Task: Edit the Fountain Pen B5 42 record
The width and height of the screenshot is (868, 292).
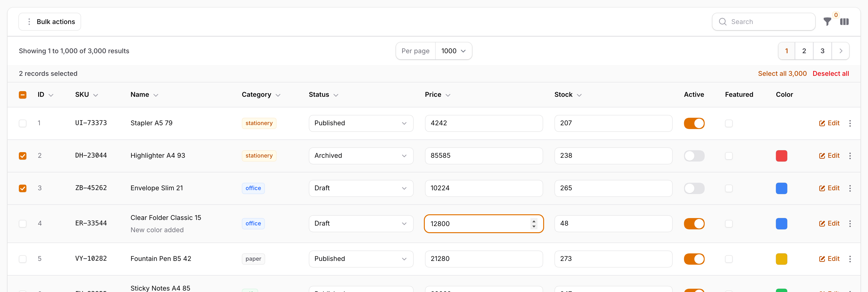Action: (829, 259)
